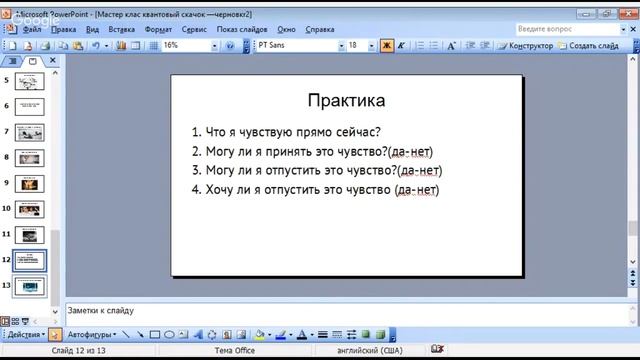
Task: Click the Print icon in the toolbar
Action: [x=45, y=46]
